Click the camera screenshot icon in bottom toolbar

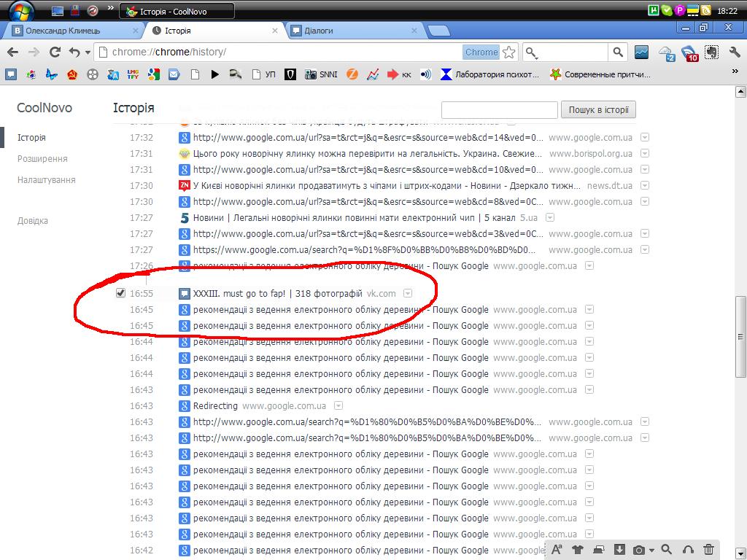click(638, 550)
